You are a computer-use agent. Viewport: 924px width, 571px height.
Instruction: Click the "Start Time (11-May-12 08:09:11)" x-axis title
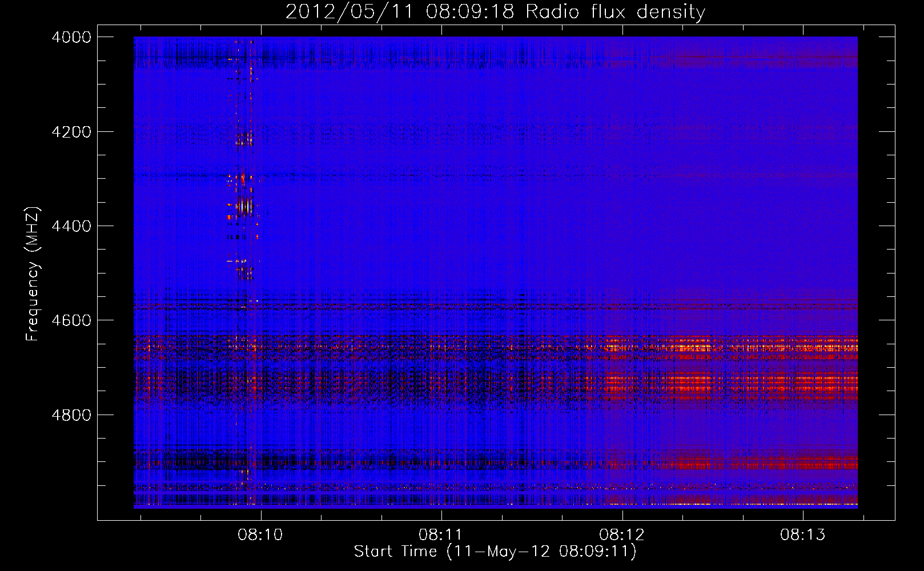pos(495,552)
